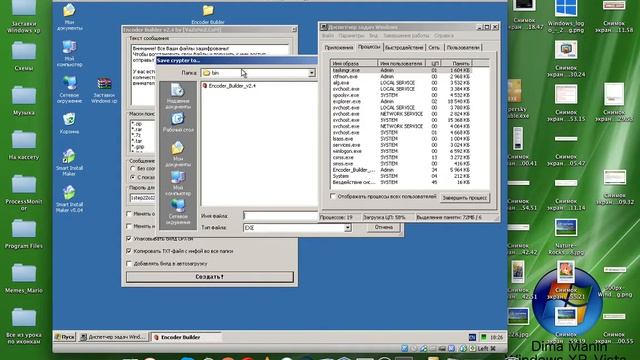
Task: Select Smart Install Maker v5.04 desktop icon
Action: click(x=69, y=199)
